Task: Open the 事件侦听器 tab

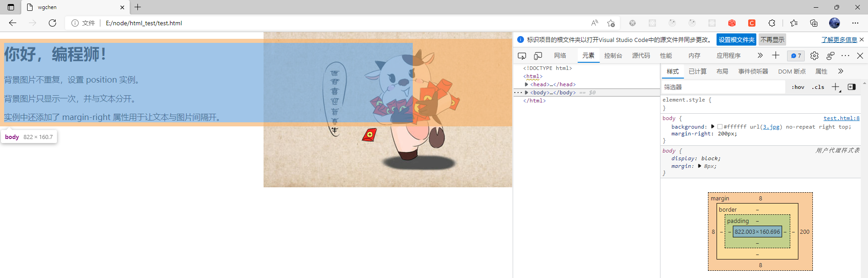Action: [753, 71]
